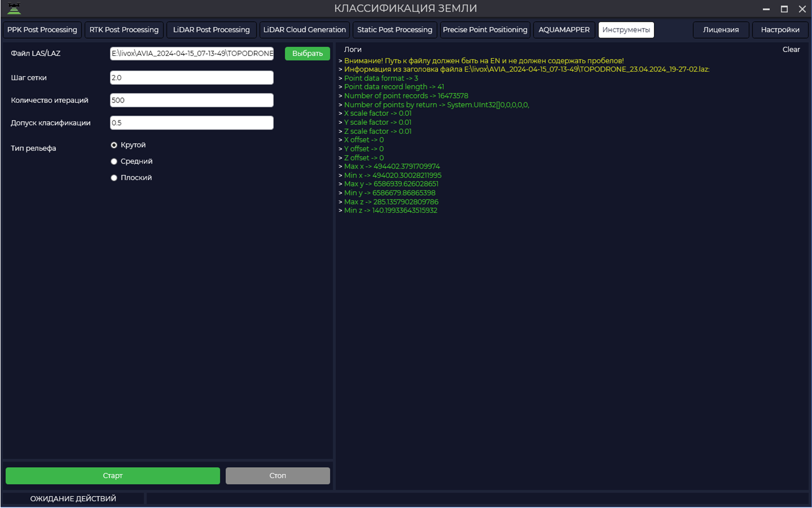The width and height of the screenshot is (812, 508).
Task: Maximize the application window
Action: click(784, 9)
